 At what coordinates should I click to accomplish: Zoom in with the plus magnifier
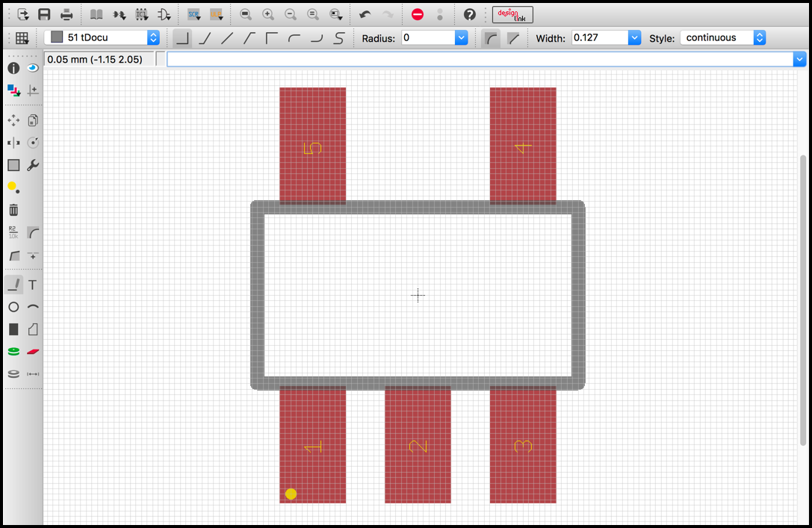(268, 14)
